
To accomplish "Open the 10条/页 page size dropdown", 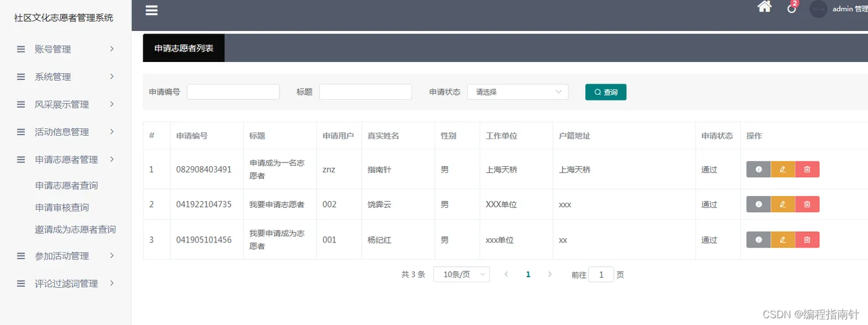I will tap(461, 274).
